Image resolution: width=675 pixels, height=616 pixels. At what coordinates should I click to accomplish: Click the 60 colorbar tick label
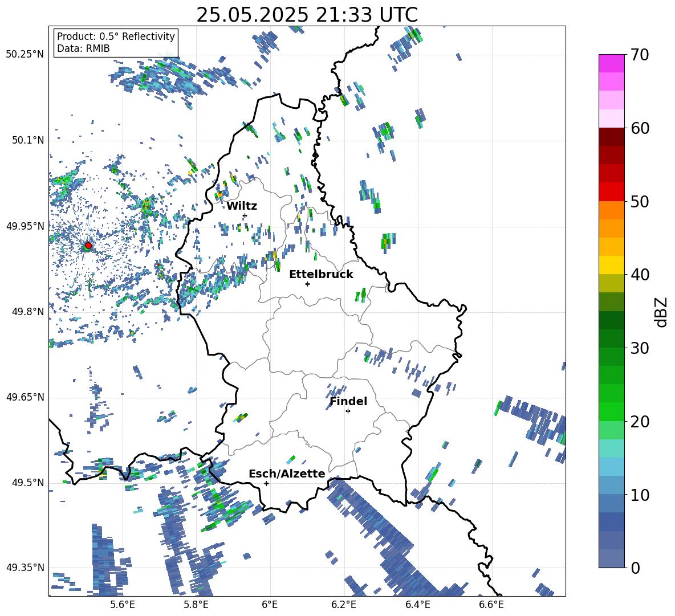coord(640,128)
